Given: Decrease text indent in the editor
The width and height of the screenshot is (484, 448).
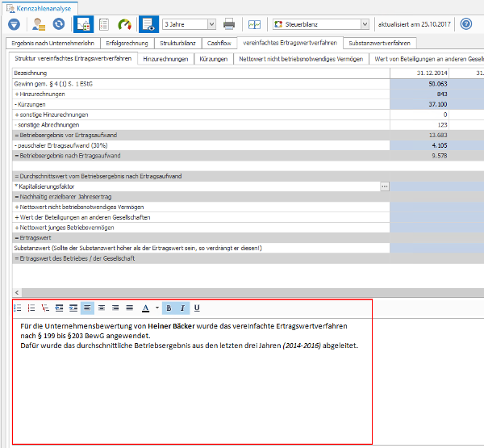Looking at the screenshot, I should coord(59,308).
